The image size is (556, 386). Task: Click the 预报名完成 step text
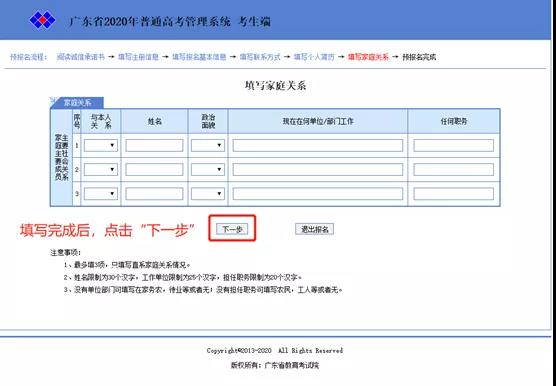pyautogui.click(x=419, y=57)
